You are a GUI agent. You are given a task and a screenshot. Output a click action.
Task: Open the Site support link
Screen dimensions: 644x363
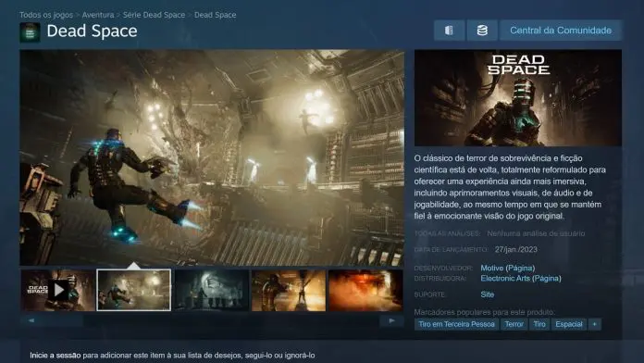[487, 294]
